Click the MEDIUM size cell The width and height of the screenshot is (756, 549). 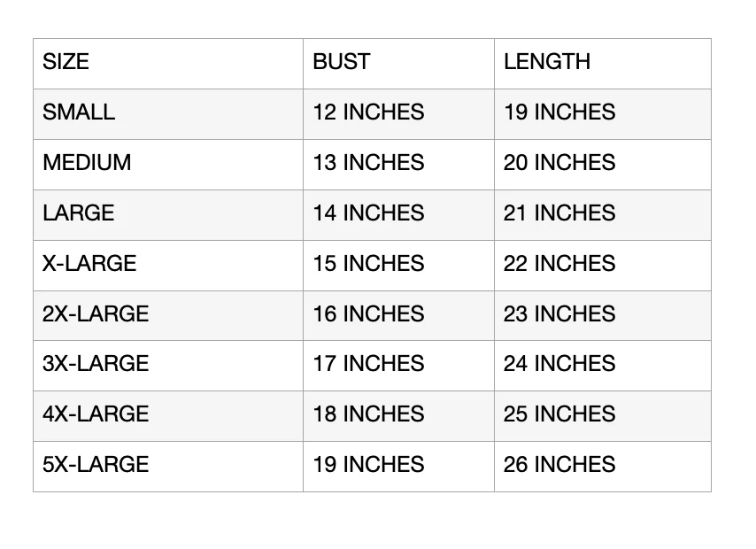tap(168, 165)
